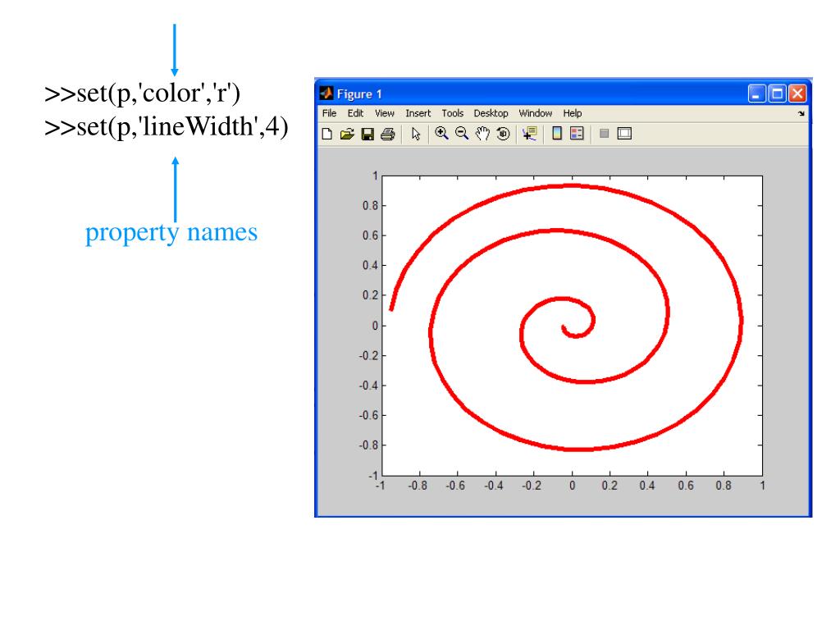Open the File menu
The width and height of the screenshot is (840, 630).
(x=330, y=113)
